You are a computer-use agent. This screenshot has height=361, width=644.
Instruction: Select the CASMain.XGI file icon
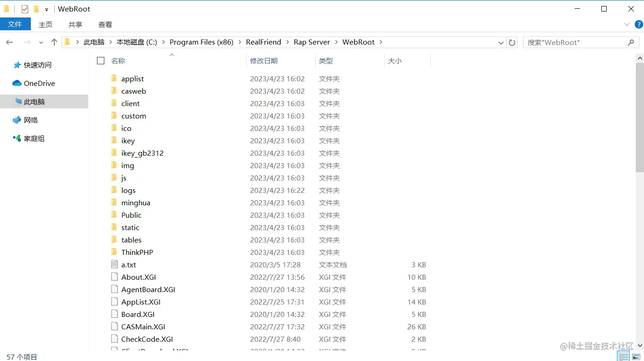(x=114, y=327)
